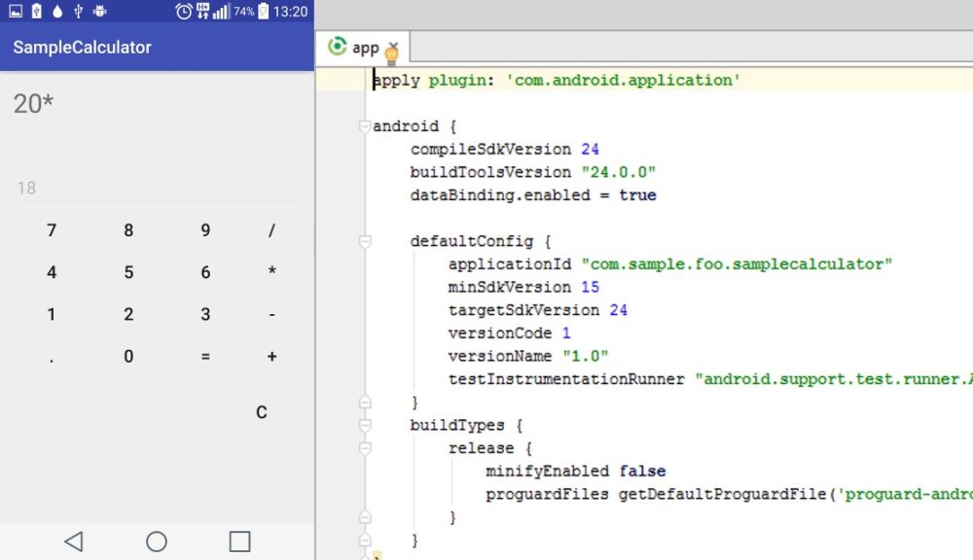Tap the USB connection status icon
The height and width of the screenshot is (560, 973).
[x=78, y=11]
